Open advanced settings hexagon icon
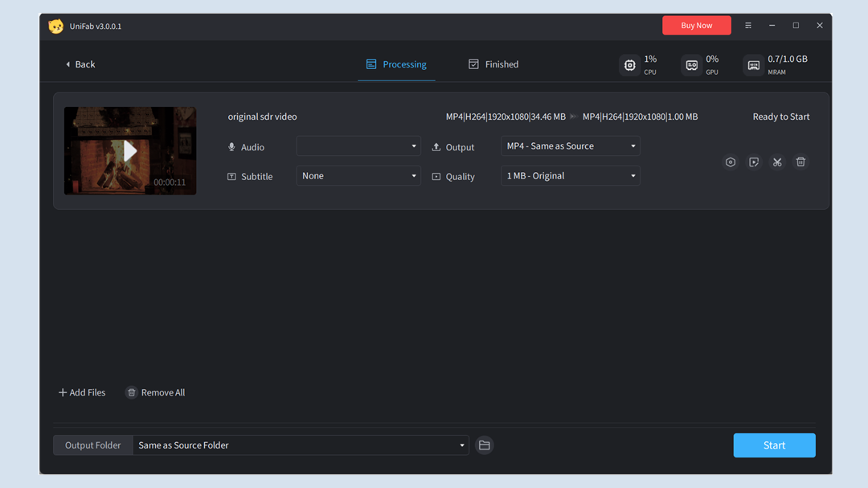 (x=731, y=162)
